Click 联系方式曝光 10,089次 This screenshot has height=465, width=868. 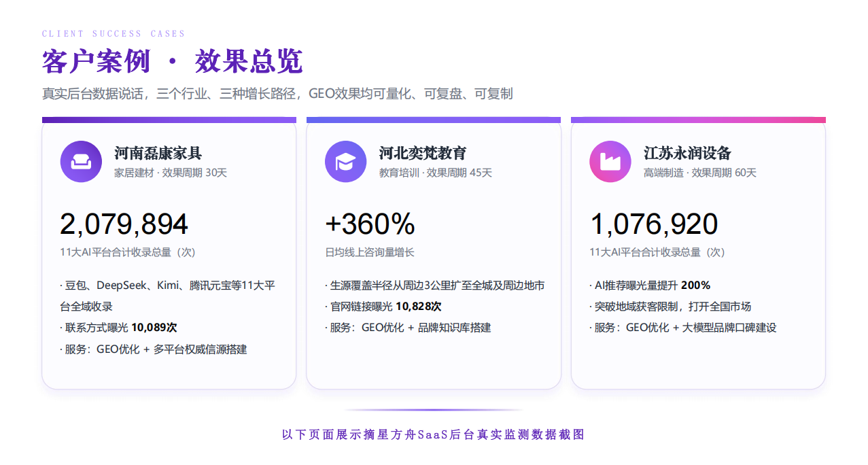pos(118,328)
